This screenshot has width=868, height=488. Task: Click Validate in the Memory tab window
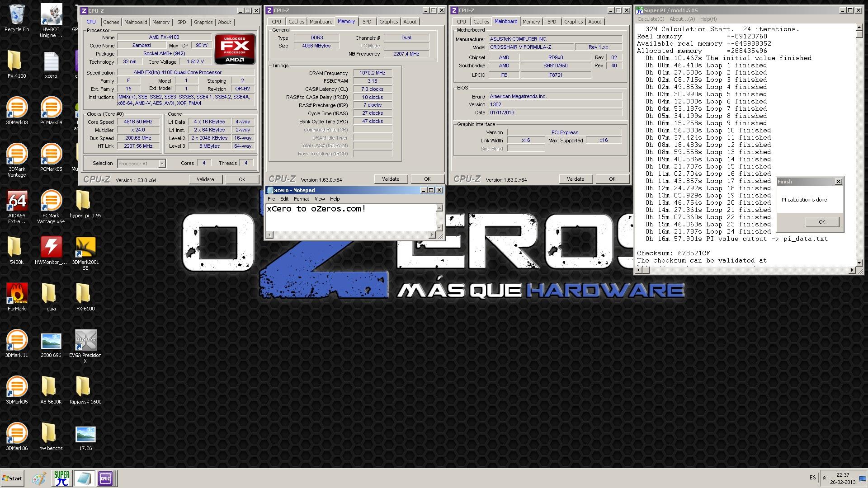click(391, 179)
